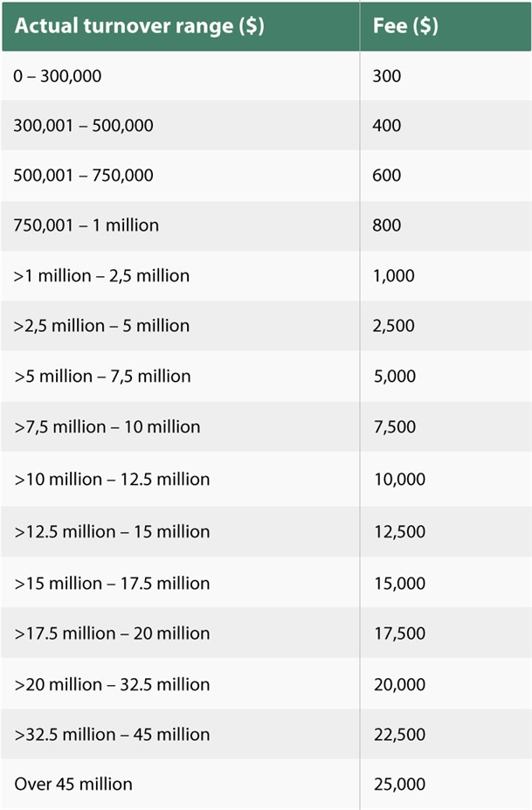Click the "Over 45 million" range cell

click(x=73, y=784)
